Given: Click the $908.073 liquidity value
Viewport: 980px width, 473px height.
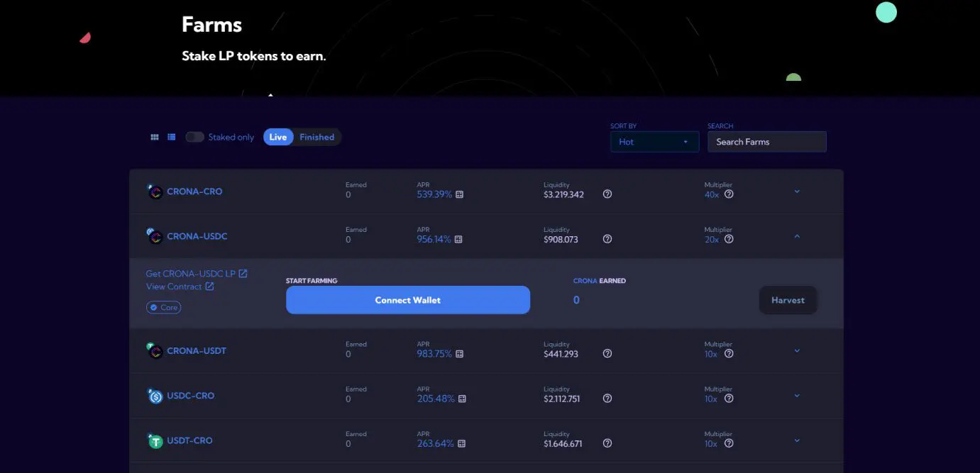Looking at the screenshot, I should (561, 240).
